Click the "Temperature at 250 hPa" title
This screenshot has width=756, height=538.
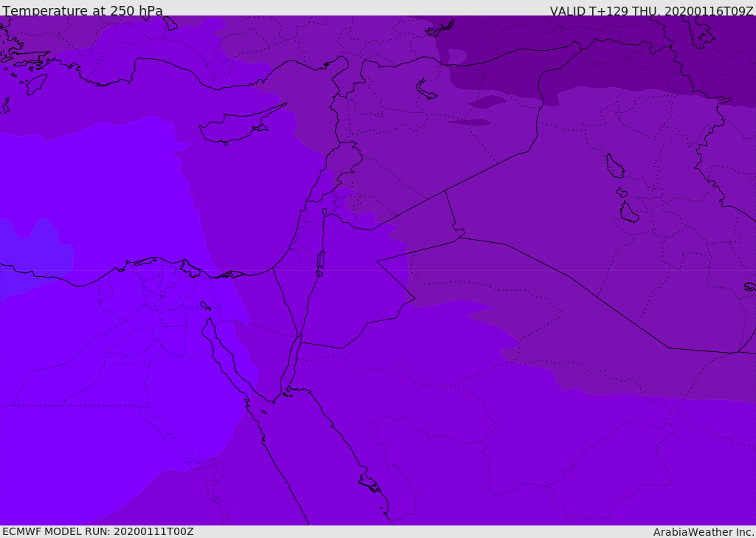83,10
